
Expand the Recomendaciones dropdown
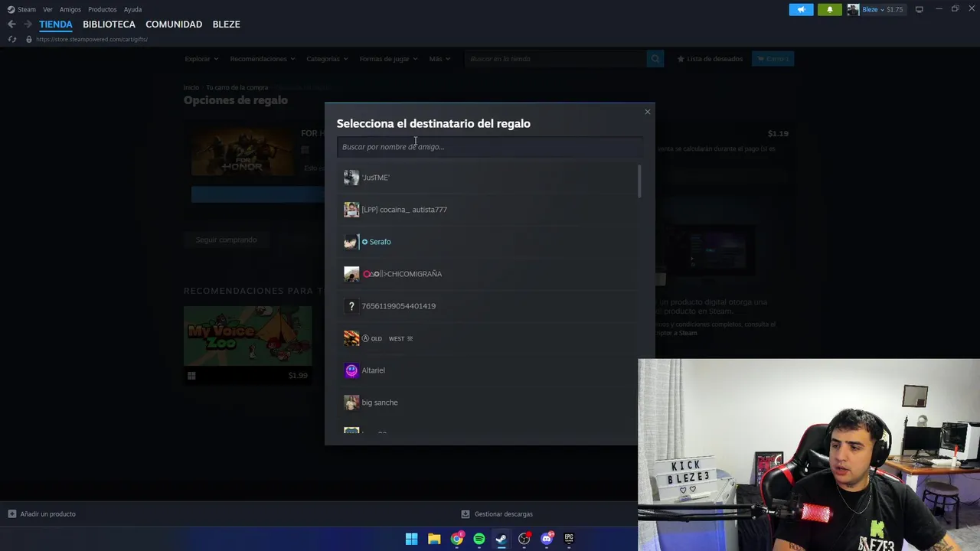click(x=263, y=59)
